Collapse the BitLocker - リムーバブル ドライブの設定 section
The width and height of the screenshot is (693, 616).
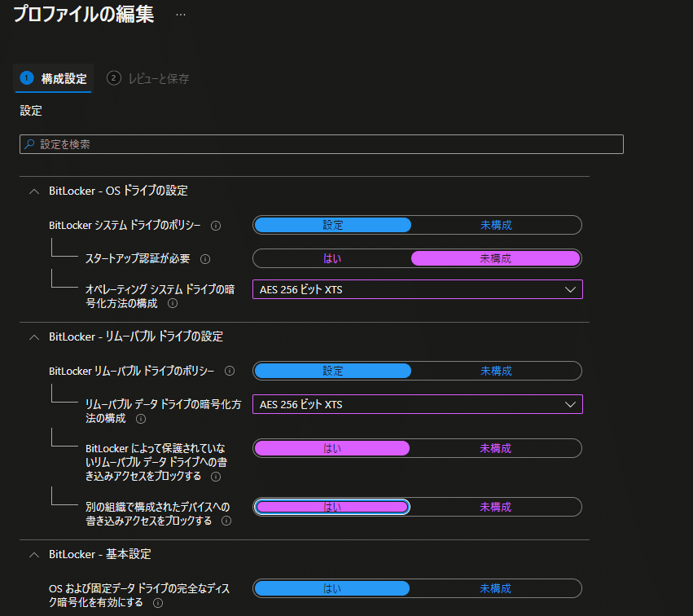tap(34, 337)
